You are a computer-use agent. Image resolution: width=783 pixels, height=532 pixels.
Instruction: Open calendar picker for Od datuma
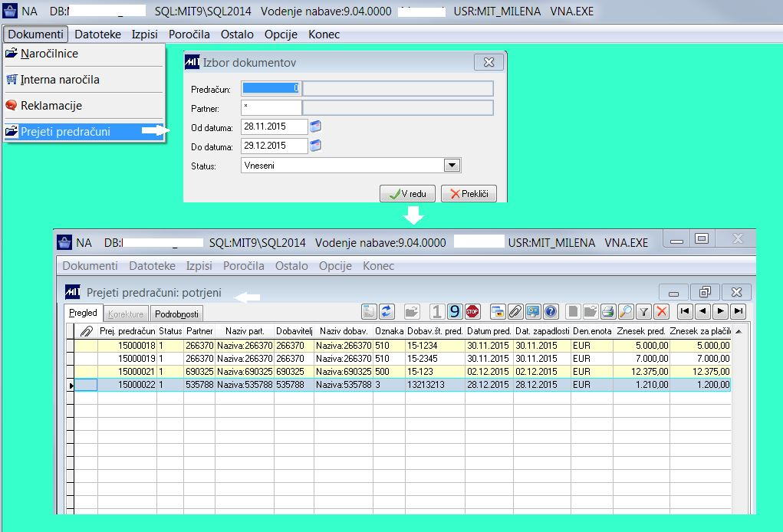(x=315, y=126)
